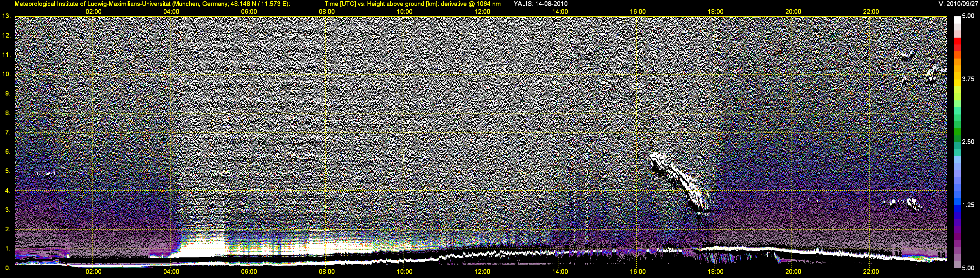This screenshot has width=980, height=278.
Task: Click the 10. height axis label
Action: pyautogui.click(x=6, y=74)
